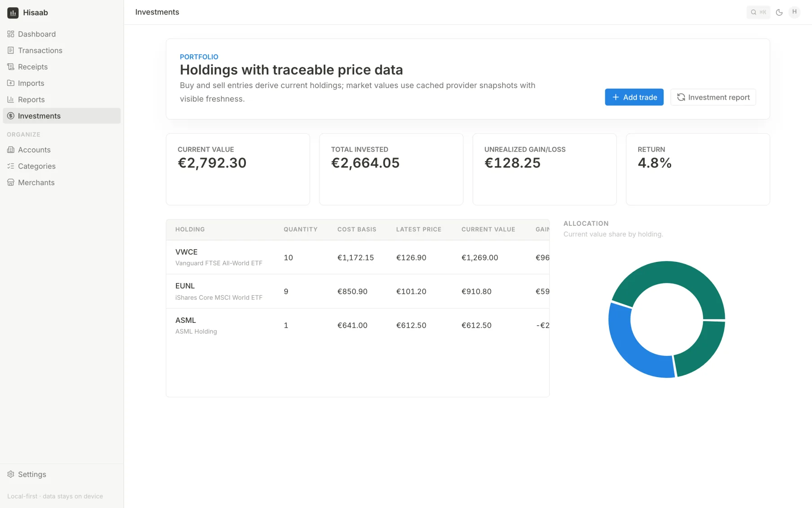This screenshot has width=812, height=508.
Task: Select Investments in the sidebar
Action: [62, 116]
